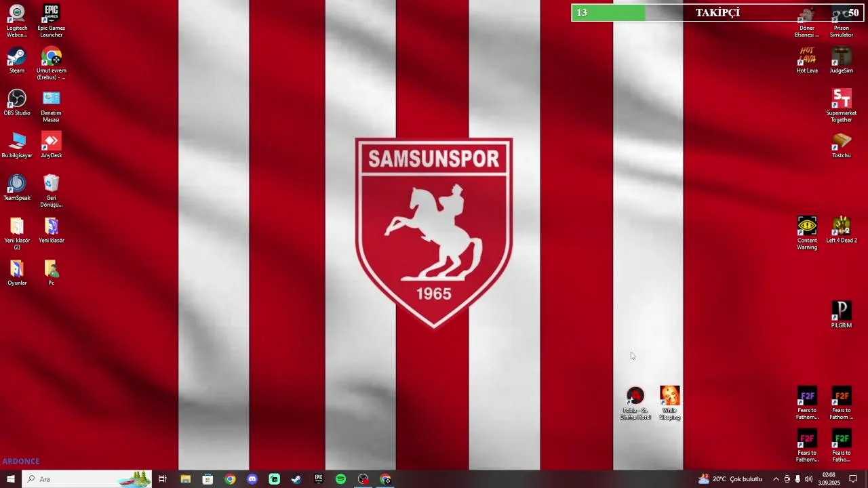Select the Geri Dönüşüm recycle bin
Image resolution: width=868 pixels, height=488 pixels.
point(51,191)
